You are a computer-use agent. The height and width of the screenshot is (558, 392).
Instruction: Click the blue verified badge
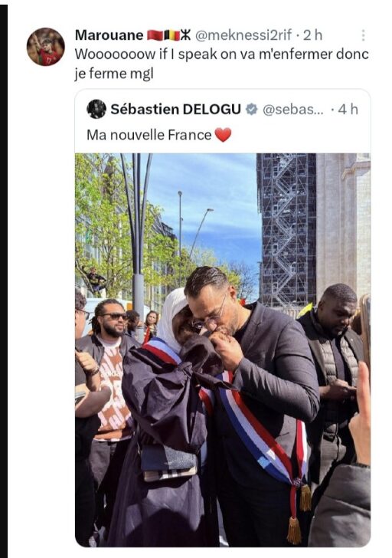[x=252, y=110]
